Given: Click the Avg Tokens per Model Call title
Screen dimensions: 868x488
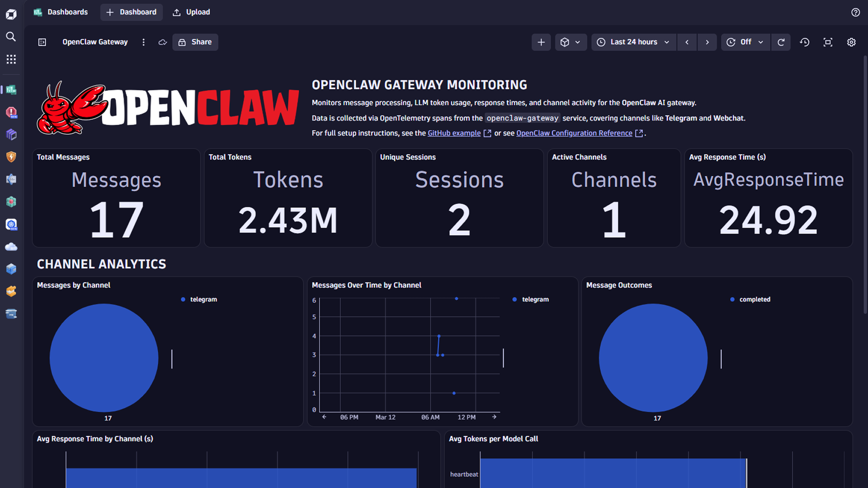Looking at the screenshot, I should point(493,439).
